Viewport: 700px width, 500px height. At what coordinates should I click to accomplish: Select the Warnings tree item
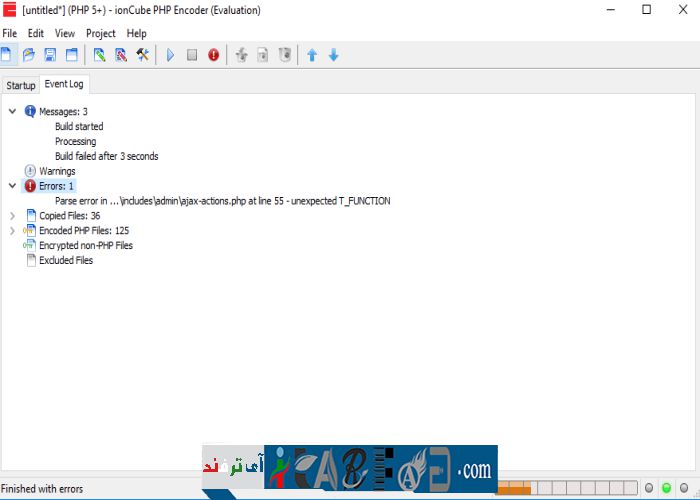pos(56,171)
